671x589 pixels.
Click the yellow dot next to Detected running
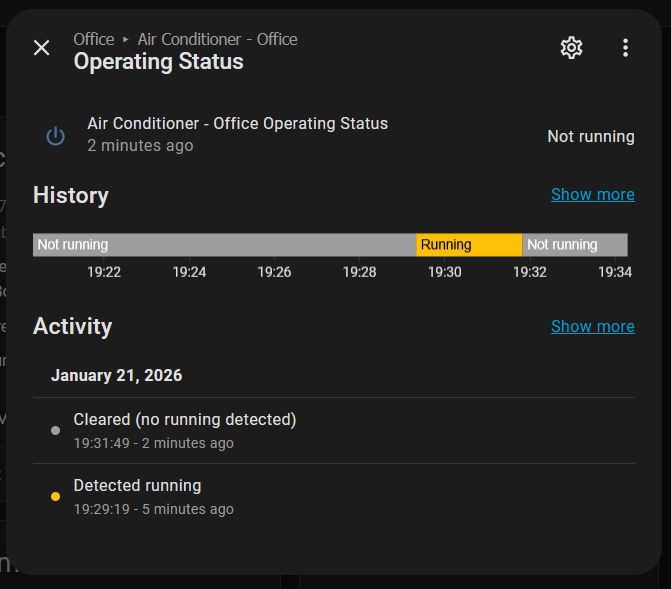(x=55, y=497)
